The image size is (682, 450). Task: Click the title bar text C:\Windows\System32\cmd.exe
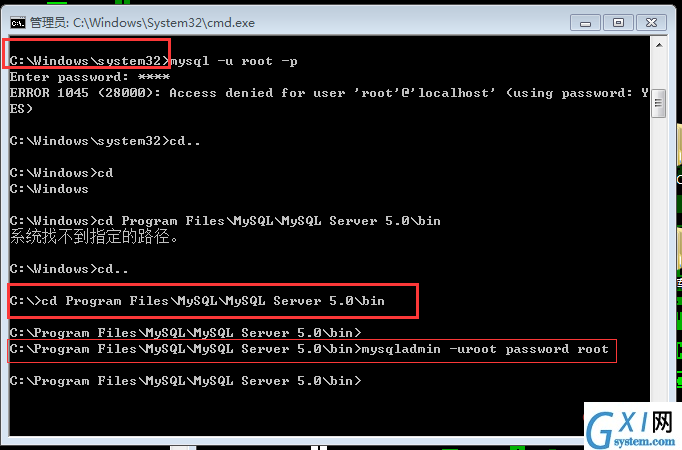pyautogui.click(x=164, y=23)
